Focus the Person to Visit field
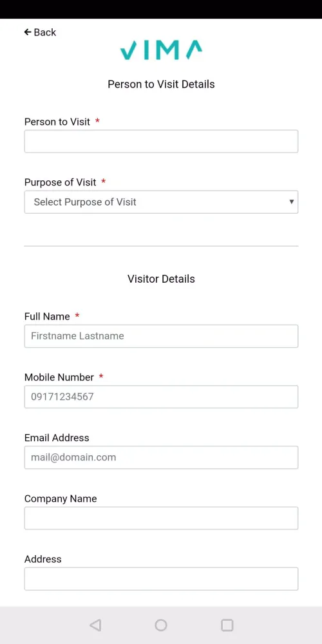The image size is (322, 644). [x=161, y=141]
